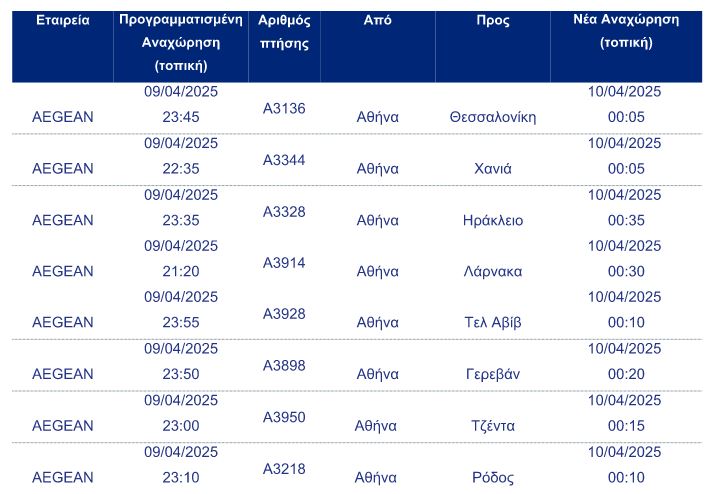Image resolution: width=717 pixels, height=494 pixels.
Task: Click the Θεσσαλονίκη destination cell
Action: 493,117
